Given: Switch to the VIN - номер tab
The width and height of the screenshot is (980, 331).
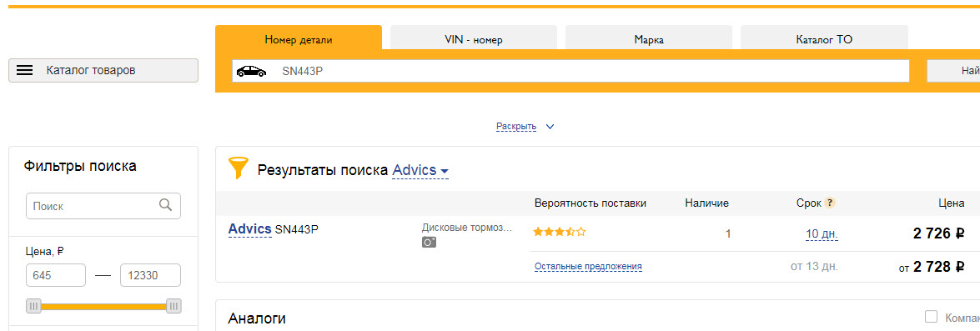Looking at the screenshot, I should coord(473,38).
